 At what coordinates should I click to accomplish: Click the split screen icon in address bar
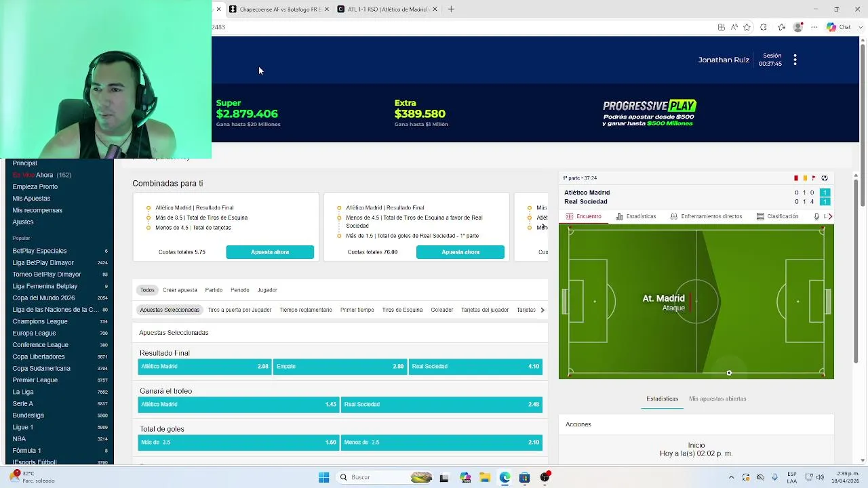722,27
